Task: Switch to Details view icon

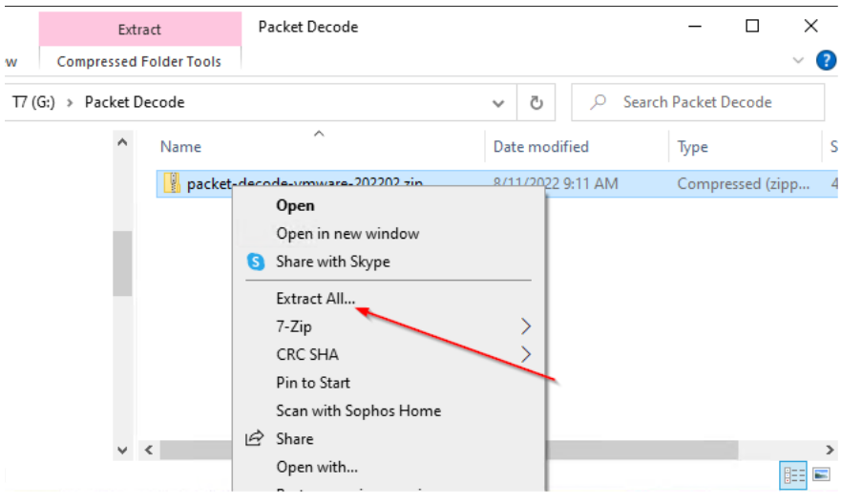Action: tap(793, 474)
